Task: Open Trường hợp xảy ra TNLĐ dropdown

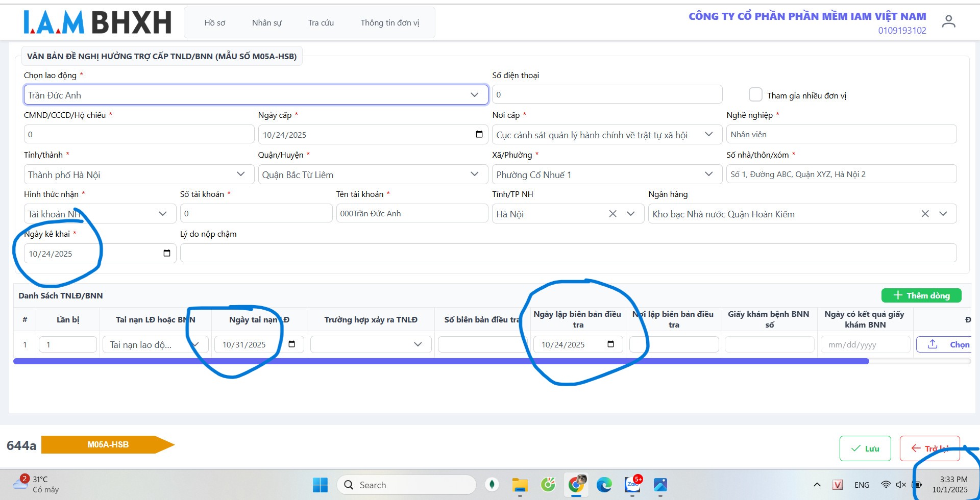Action: tap(371, 344)
